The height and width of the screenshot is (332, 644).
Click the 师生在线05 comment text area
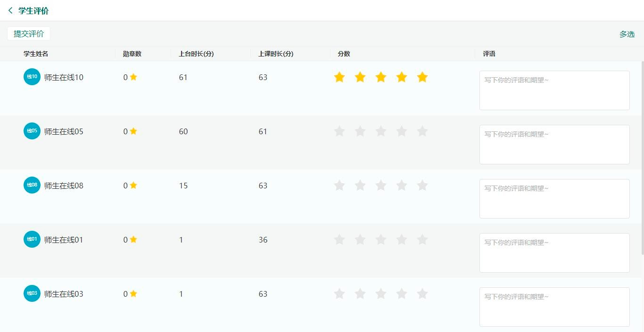(x=554, y=145)
